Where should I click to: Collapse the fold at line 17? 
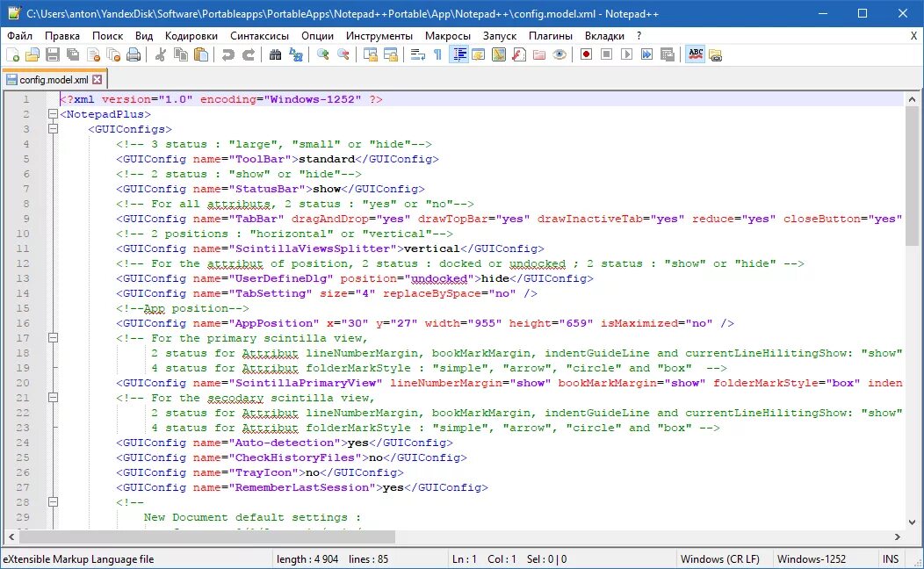coord(54,337)
